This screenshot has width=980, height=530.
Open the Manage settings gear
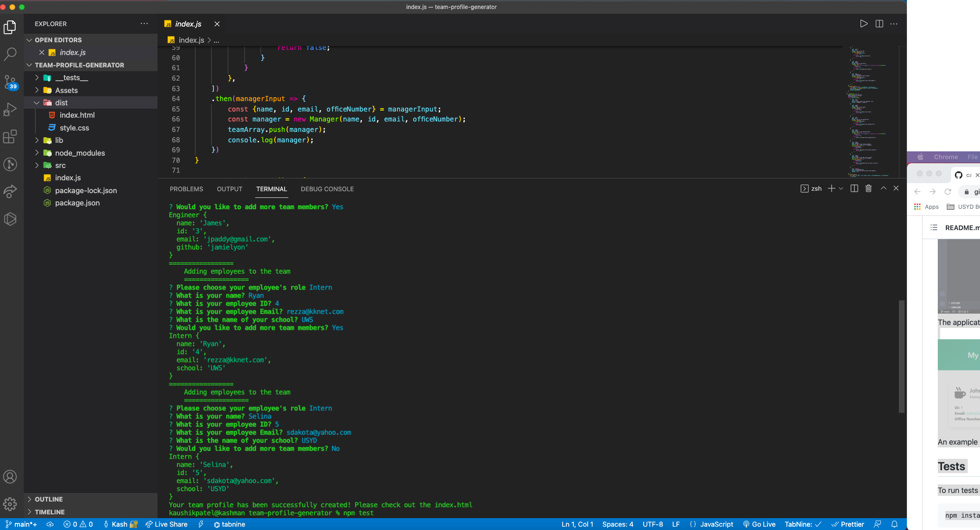point(10,504)
